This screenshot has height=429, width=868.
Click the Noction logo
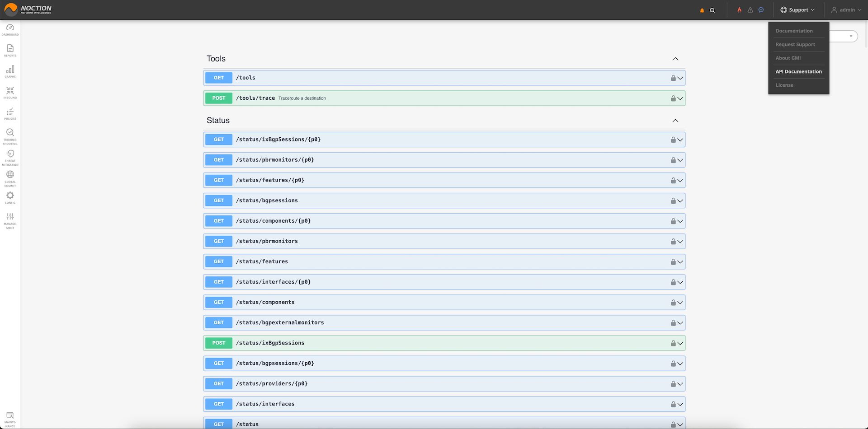point(28,9)
